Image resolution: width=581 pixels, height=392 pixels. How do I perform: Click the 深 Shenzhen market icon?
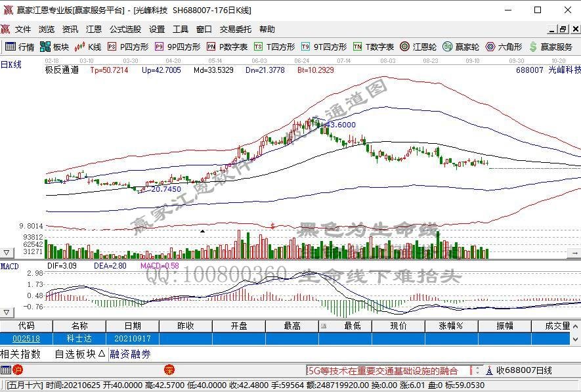pos(169,370)
